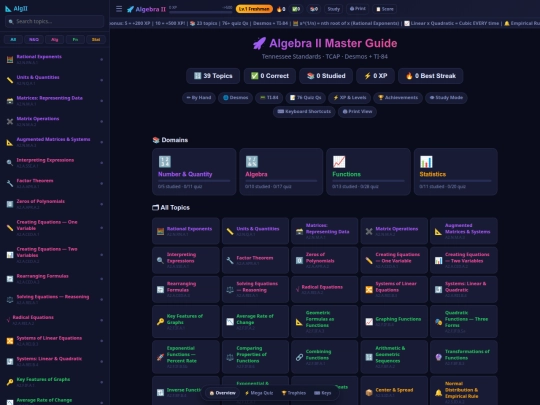540x405 pixels.
Task: Filter sidebar topics by N&Q
Action: tap(34, 40)
